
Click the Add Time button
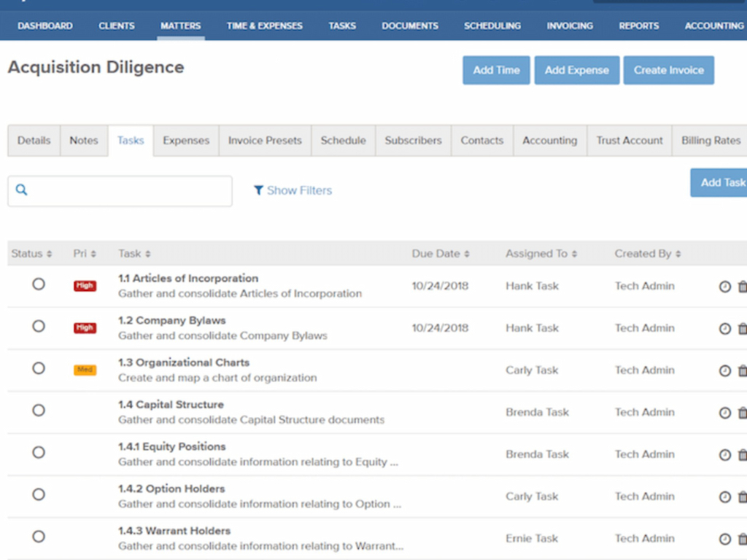[x=496, y=70]
